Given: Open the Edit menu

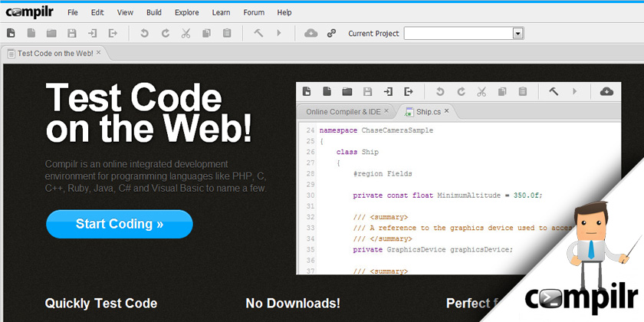Looking at the screenshot, I should click(x=97, y=12).
